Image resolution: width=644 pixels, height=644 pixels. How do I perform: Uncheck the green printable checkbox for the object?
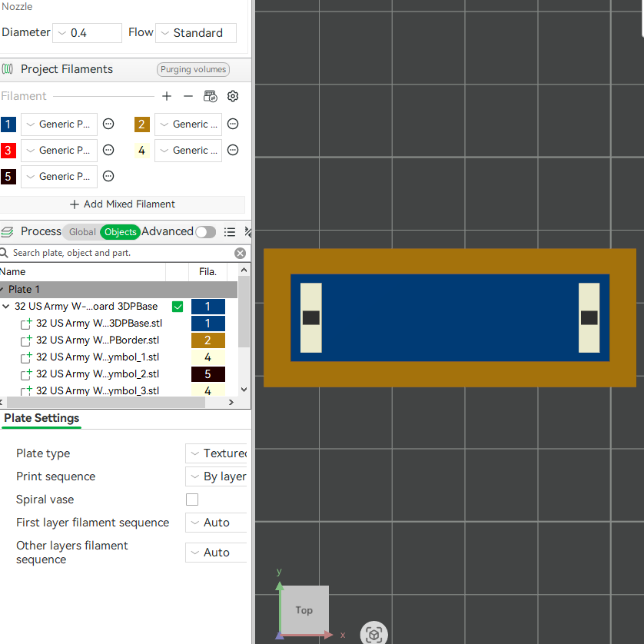(x=178, y=307)
